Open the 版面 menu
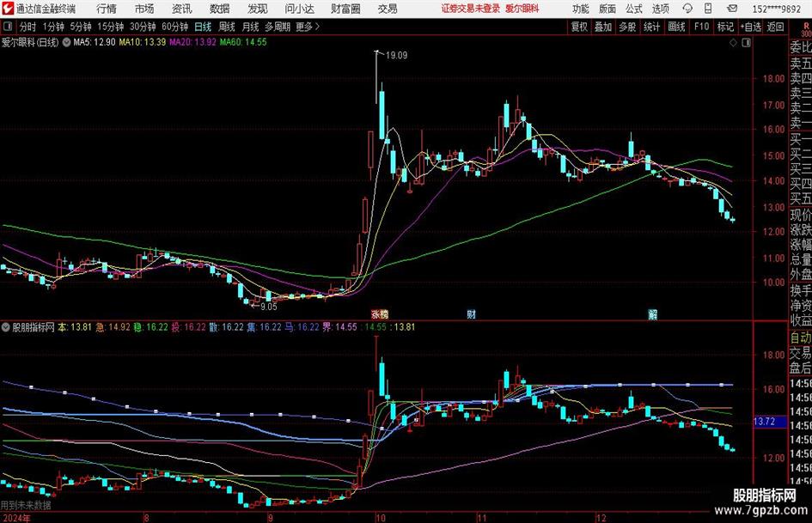The image size is (812, 523). [x=607, y=9]
